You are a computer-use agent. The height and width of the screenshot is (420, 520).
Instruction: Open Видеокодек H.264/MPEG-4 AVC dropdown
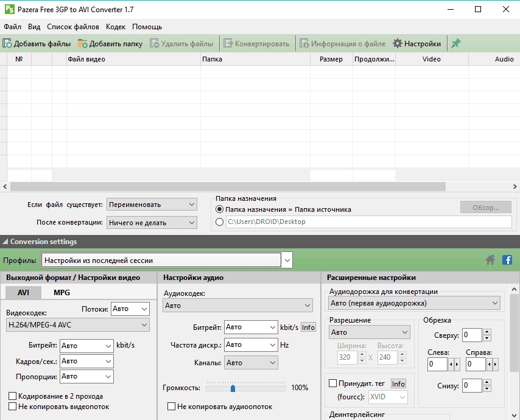pyautogui.click(x=78, y=325)
